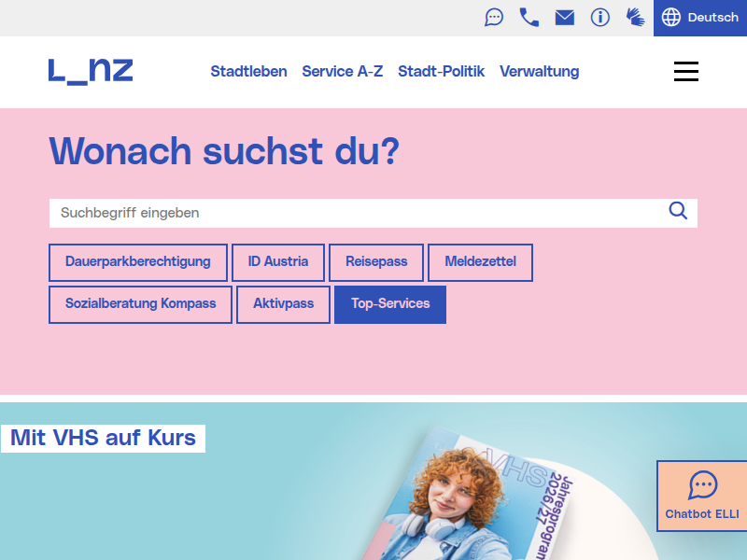Viewport: 747px width, 560px height.
Task: Select the ID Austria quick link
Action: click(x=278, y=262)
